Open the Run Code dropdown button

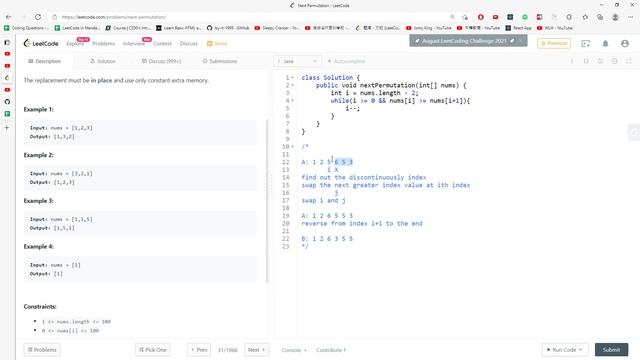565,350
